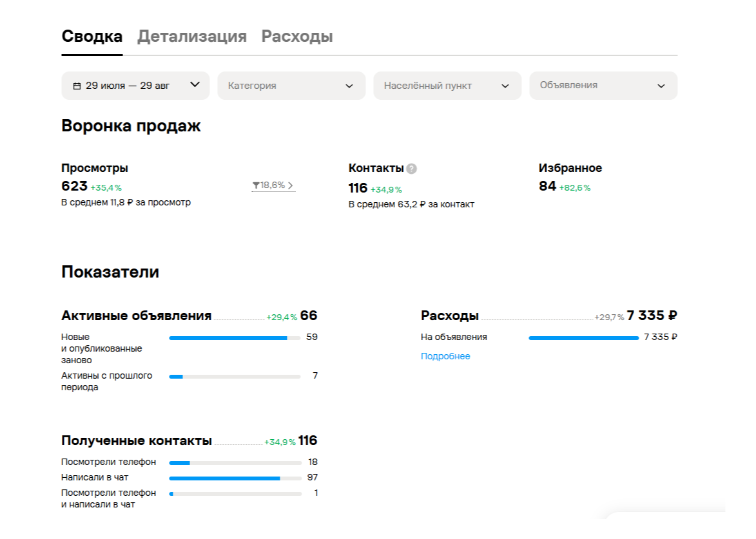Click the chevron arrow in Объявления filter
This screenshot has width=756, height=539.
click(x=661, y=86)
